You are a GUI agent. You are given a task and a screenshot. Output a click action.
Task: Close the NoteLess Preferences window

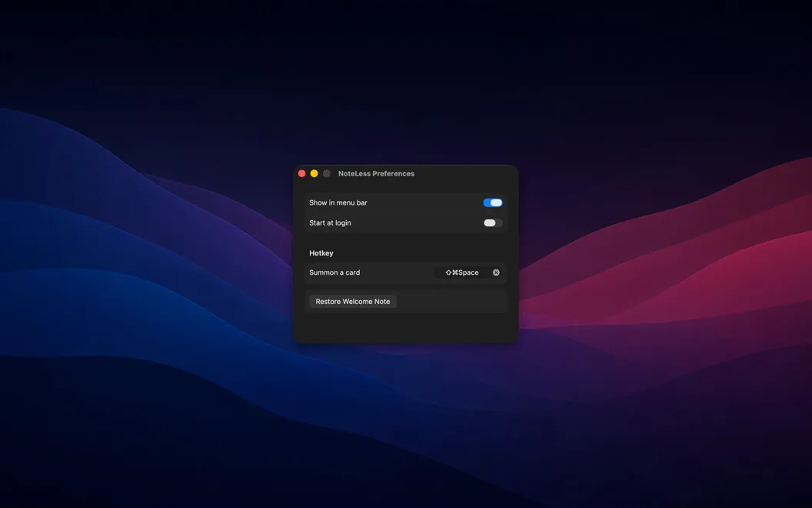[302, 174]
